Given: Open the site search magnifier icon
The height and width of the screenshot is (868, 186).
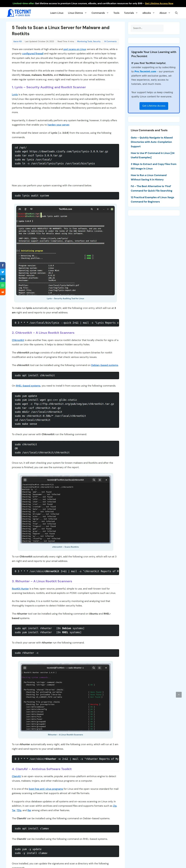Looking at the screenshot, I should (176, 13).
